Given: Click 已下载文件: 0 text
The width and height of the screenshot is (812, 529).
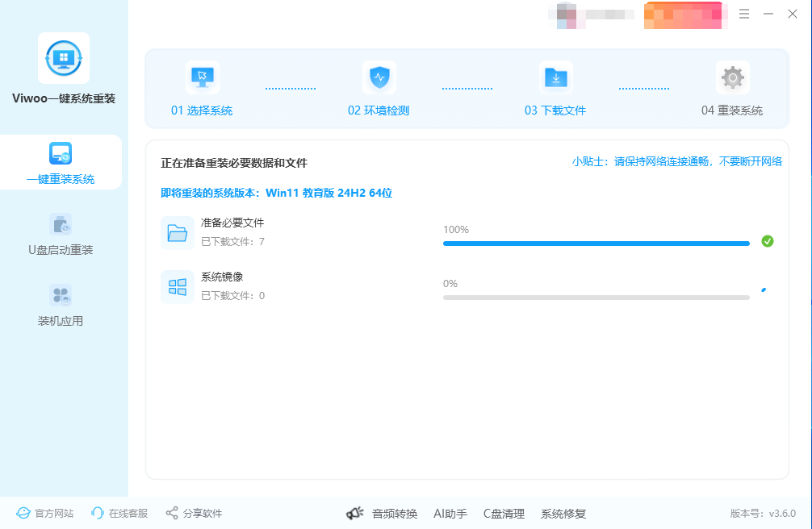Looking at the screenshot, I should (x=232, y=296).
